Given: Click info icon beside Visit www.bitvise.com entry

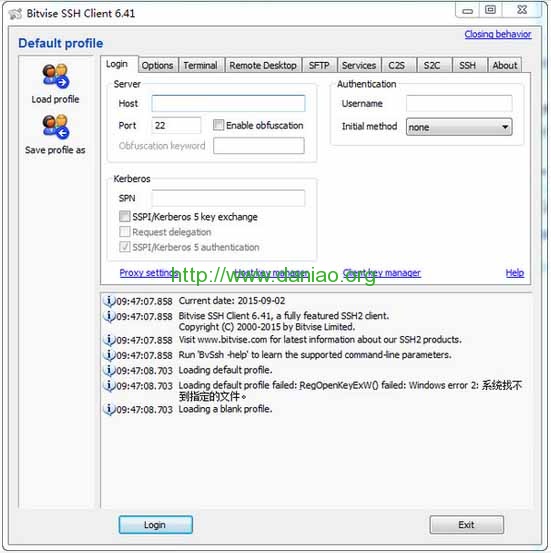Looking at the screenshot, I should [x=109, y=340].
